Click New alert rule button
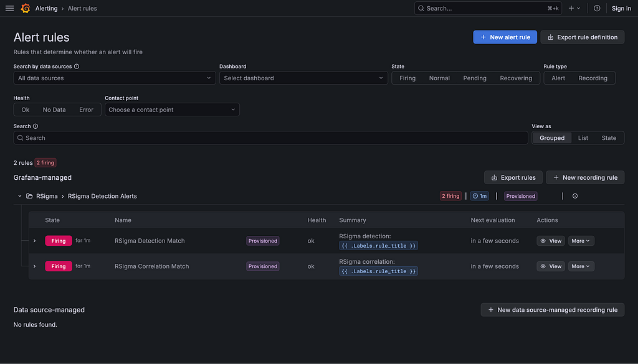 505,37
